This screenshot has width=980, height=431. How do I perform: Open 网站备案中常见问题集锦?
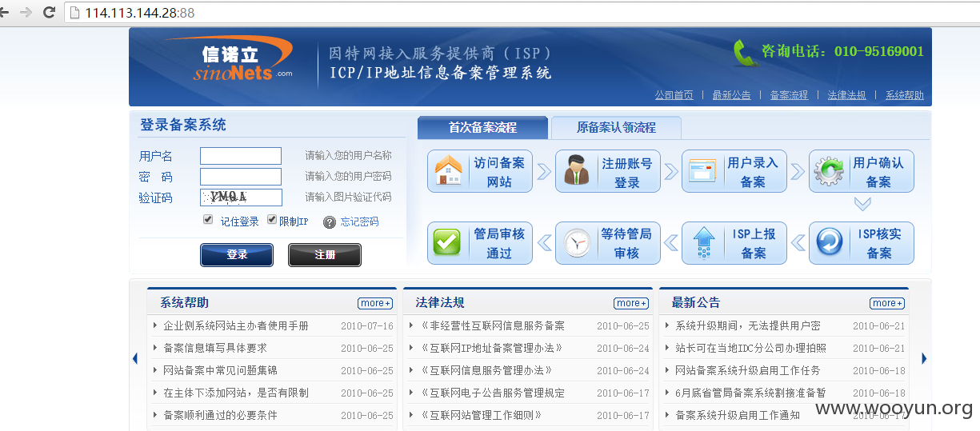click(221, 371)
